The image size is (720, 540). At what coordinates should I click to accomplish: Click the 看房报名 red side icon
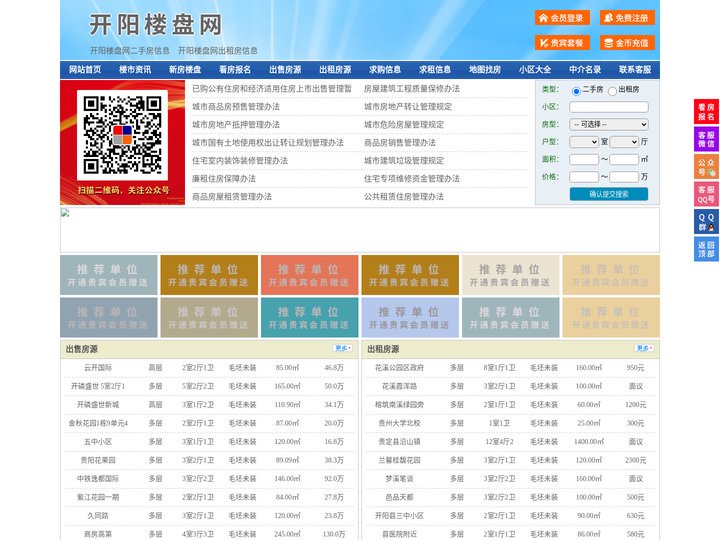[706, 112]
